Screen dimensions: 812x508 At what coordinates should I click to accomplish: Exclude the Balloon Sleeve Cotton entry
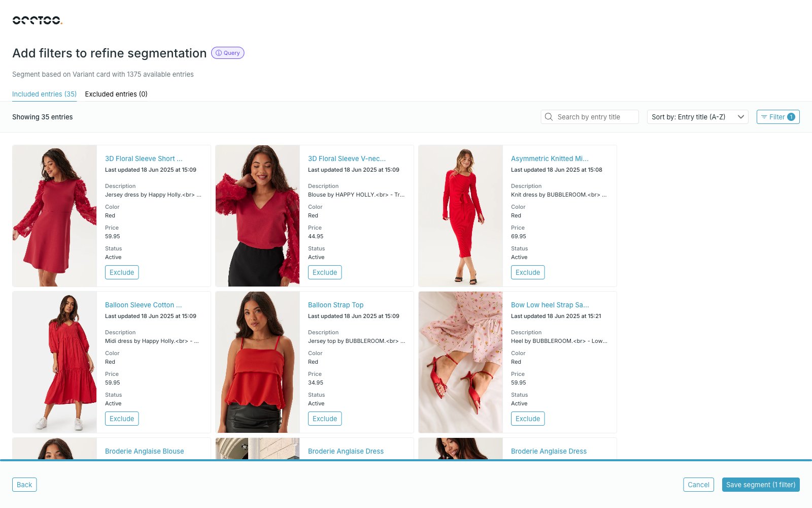(122, 419)
